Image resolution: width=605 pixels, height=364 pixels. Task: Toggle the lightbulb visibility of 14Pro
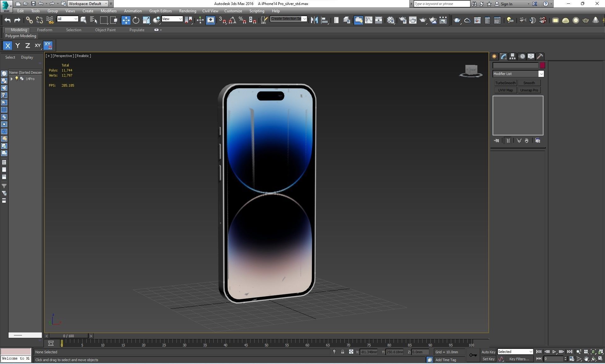click(17, 78)
